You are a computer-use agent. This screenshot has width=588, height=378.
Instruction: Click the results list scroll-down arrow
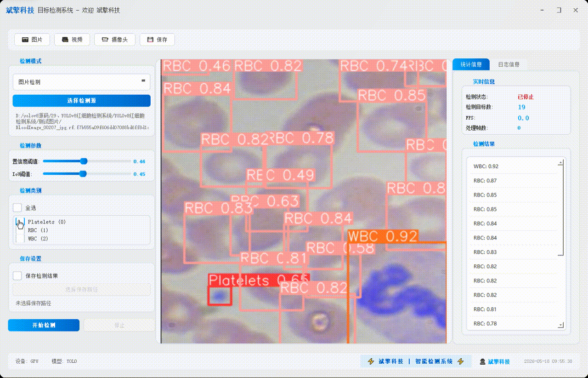[x=560, y=325]
